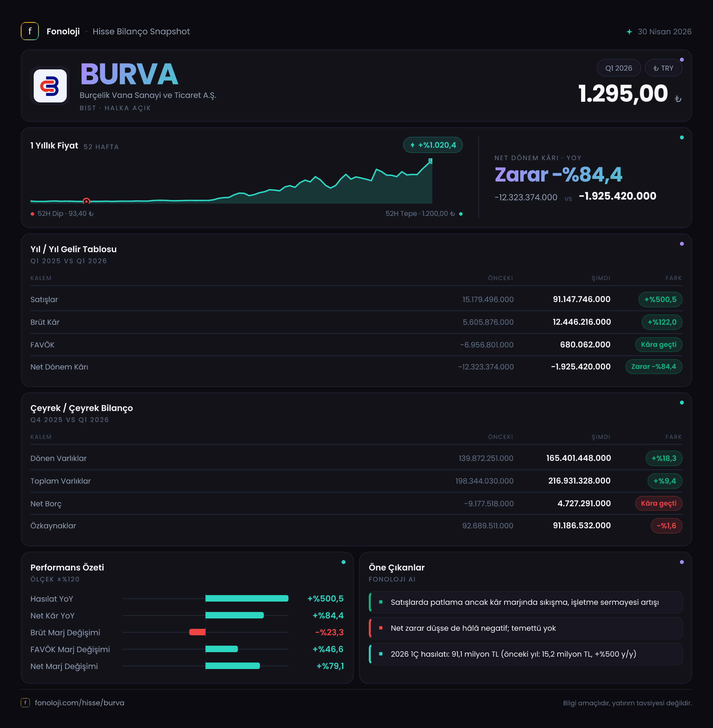Click the Hasılat YoY performance bar

coord(247,598)
